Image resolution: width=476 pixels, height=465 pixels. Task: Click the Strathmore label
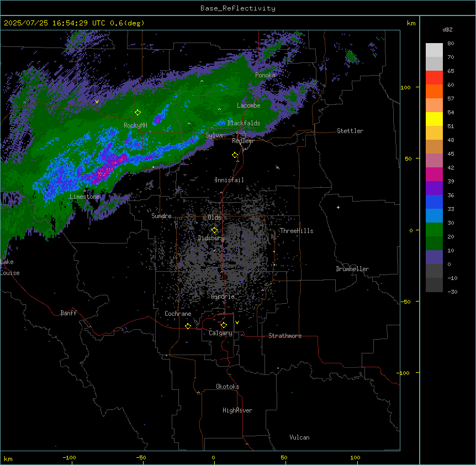[285, 336]
